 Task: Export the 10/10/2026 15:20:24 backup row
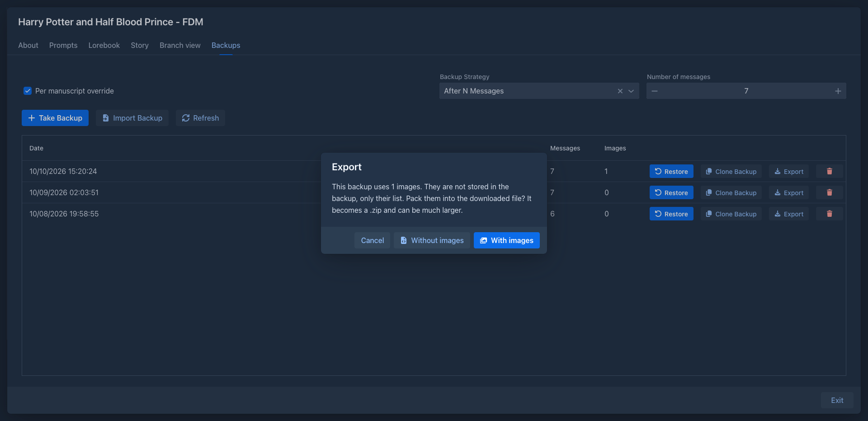(x=789, y=171)
